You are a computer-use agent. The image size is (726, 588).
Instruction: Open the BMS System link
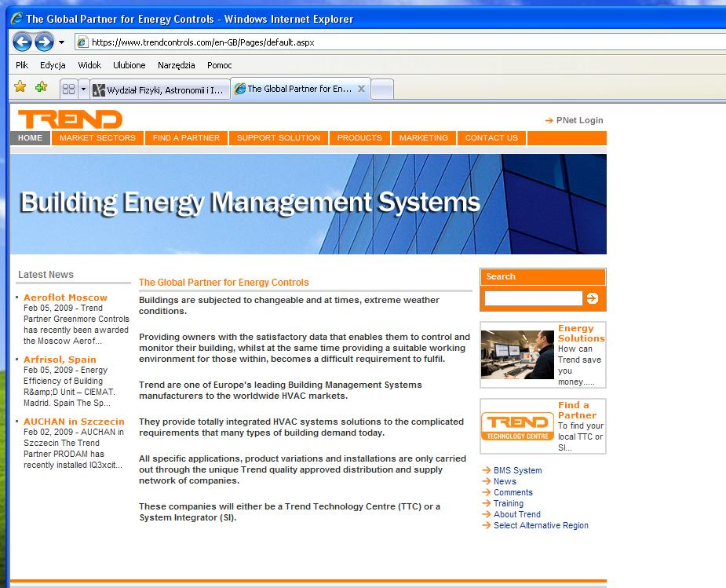tap(518, 470)
